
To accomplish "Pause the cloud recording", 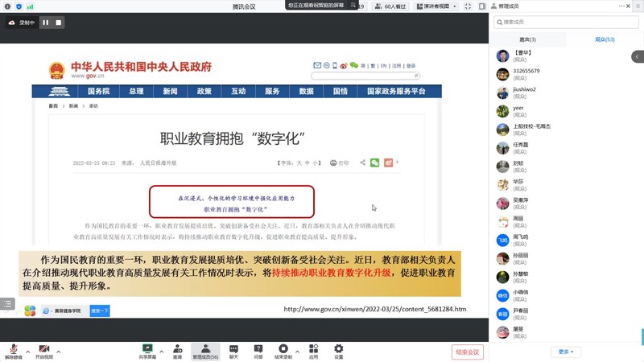I will (45, 23).
